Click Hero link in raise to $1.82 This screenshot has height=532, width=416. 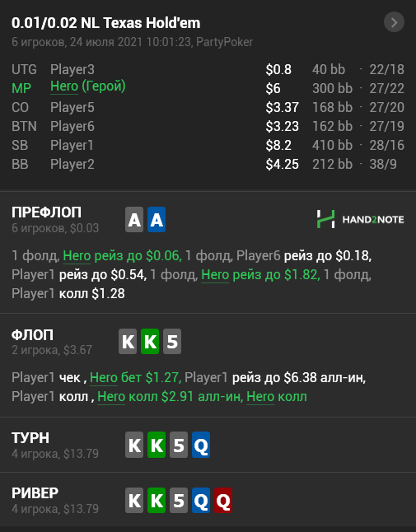215,274
